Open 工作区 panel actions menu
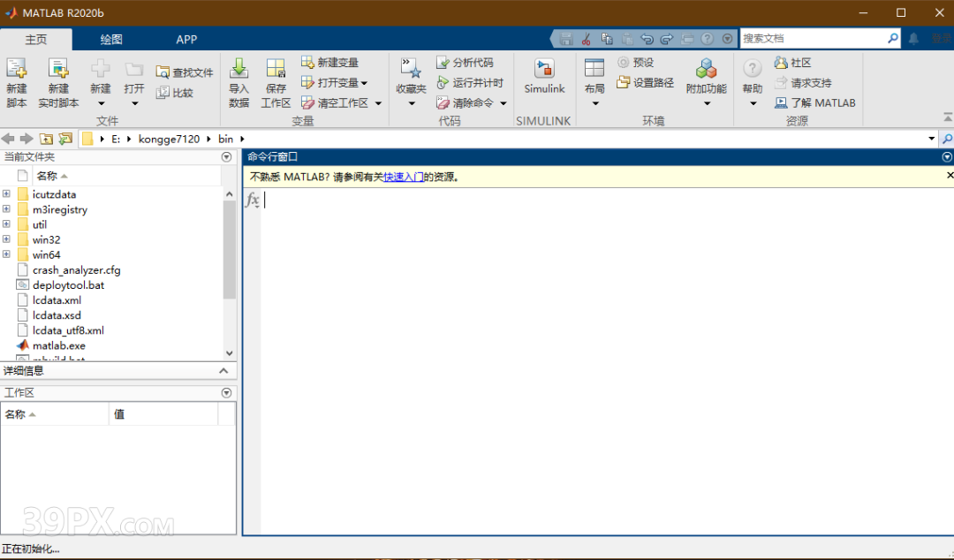Viewport: 954px width, 560px height. [226, 393]
